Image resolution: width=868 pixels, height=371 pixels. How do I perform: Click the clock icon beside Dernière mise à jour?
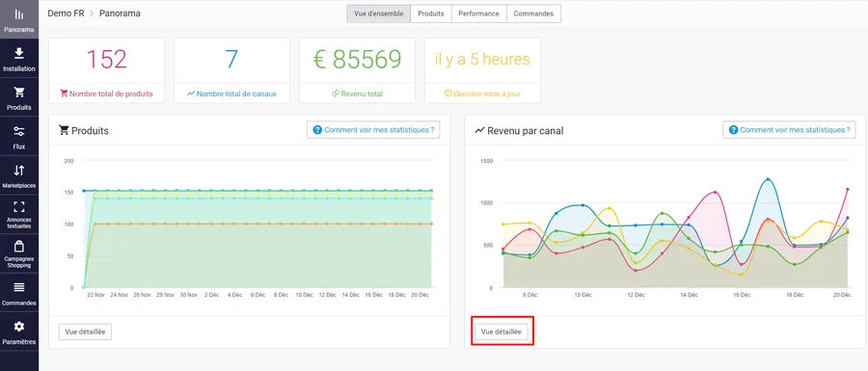click(x=448, y=93)
